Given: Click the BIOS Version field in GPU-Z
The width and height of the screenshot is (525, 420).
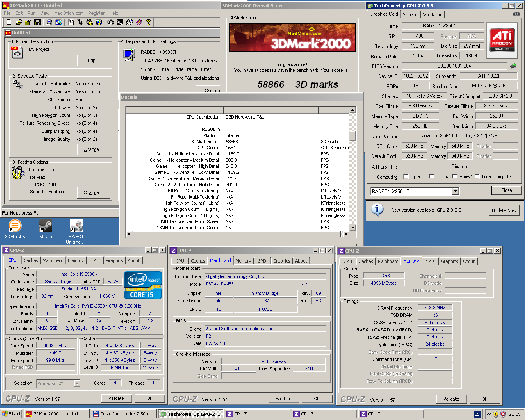Looking at the screenshot, I should point(454,66).
